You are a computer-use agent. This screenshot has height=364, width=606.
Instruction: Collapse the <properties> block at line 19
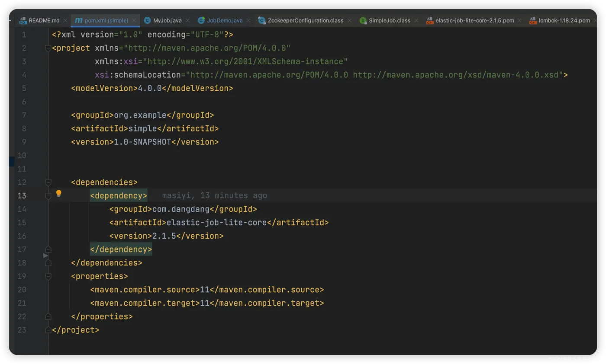pos(48,276)
